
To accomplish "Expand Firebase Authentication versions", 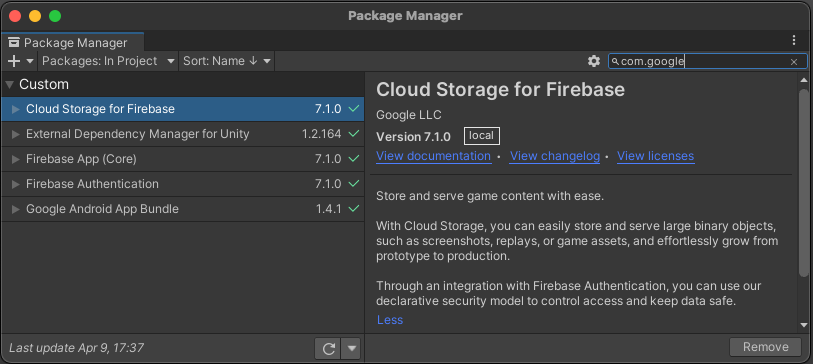I will tap(16, 184).
